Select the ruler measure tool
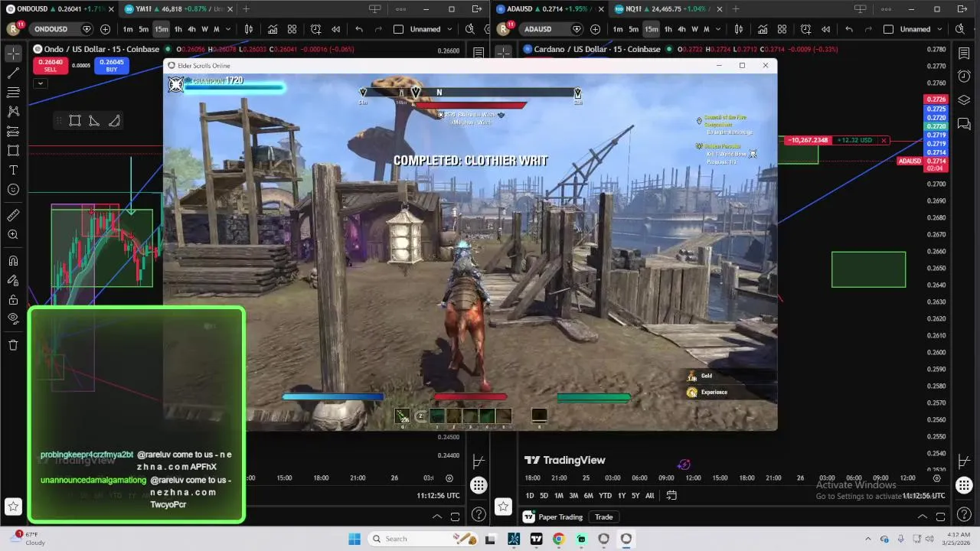980x551 pixels. pyautogui.click(x=13, y=216)
